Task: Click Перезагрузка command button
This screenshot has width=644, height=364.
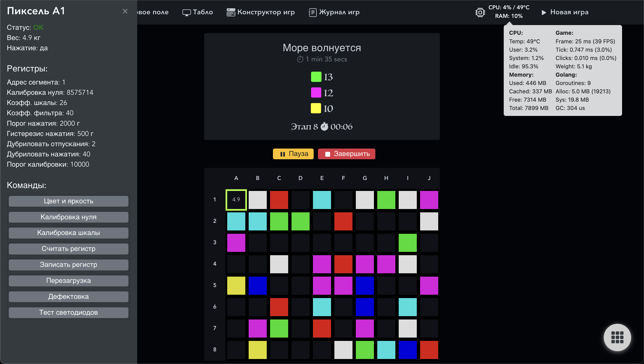Action: [x=69, y=281]
